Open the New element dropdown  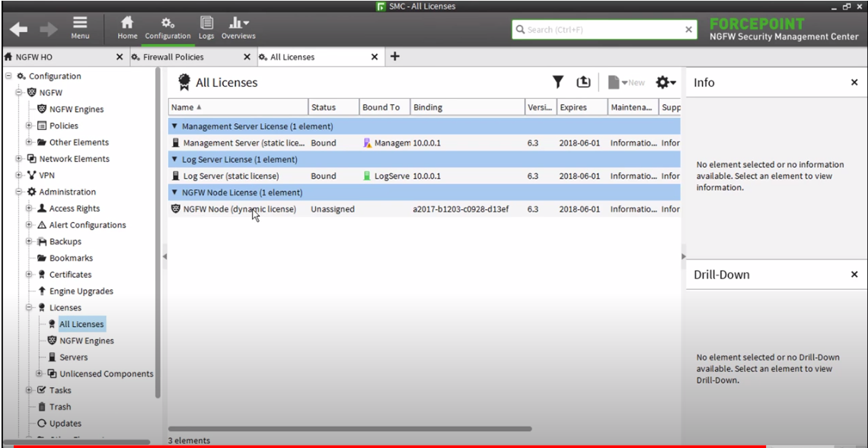coord(626,82)
